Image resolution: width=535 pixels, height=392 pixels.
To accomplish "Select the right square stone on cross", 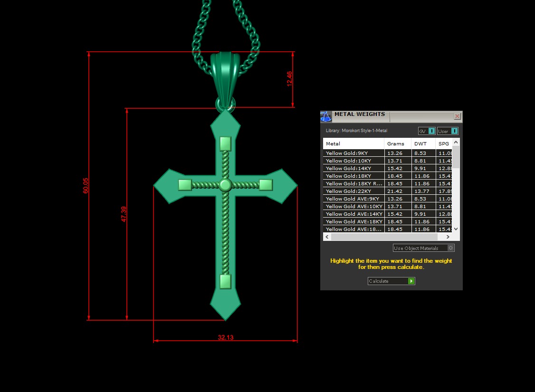I will pyautogui.click(x=266, y=185).
